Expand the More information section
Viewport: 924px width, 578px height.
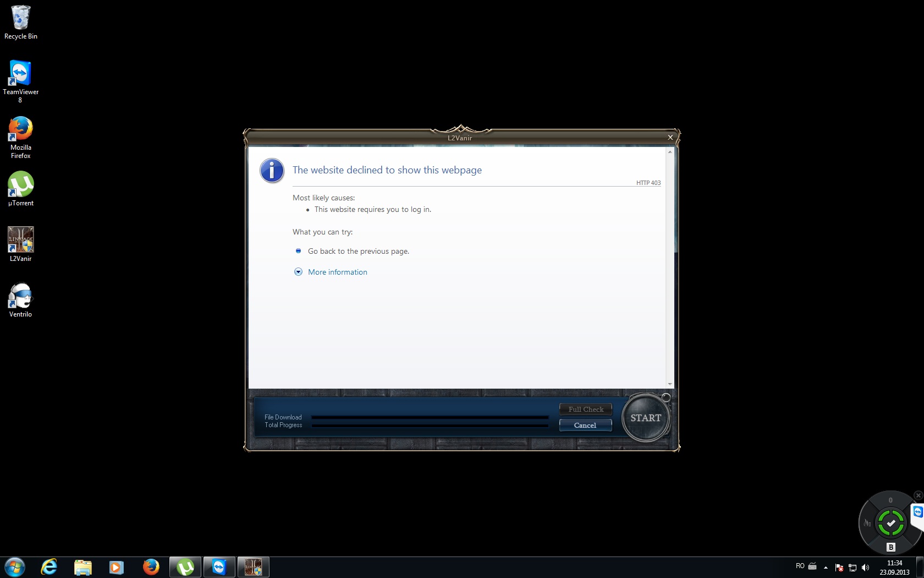pyautogui.click(x=298, y=272)
